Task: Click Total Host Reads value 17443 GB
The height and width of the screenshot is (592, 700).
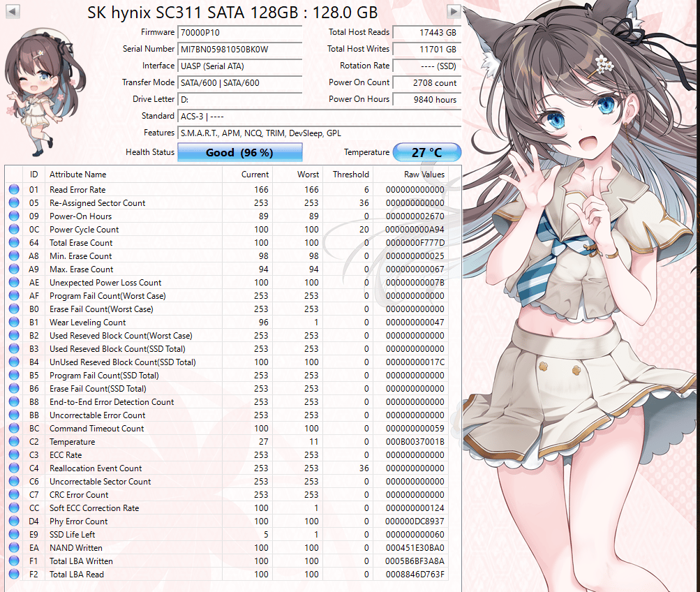Action: click(427, 33)
